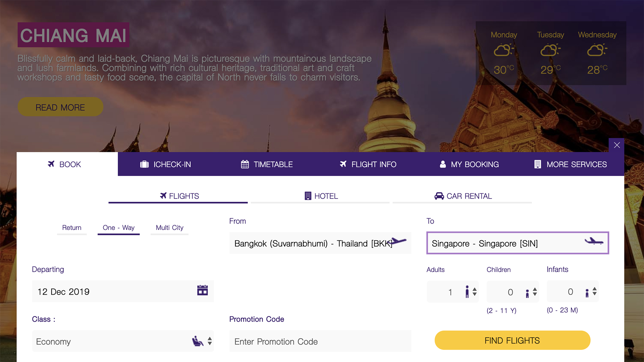
Task: Click the FIND FLIGHTS button
Action: (512, 340)
